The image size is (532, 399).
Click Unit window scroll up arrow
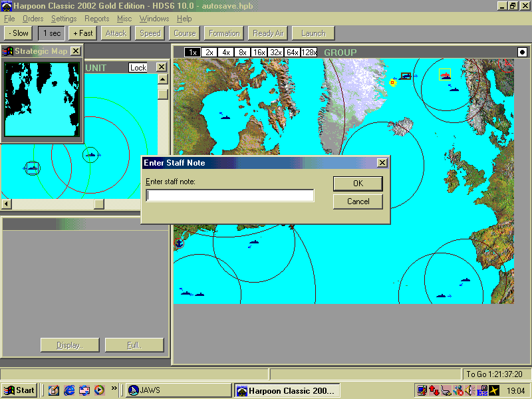click(x=162, y=79)
